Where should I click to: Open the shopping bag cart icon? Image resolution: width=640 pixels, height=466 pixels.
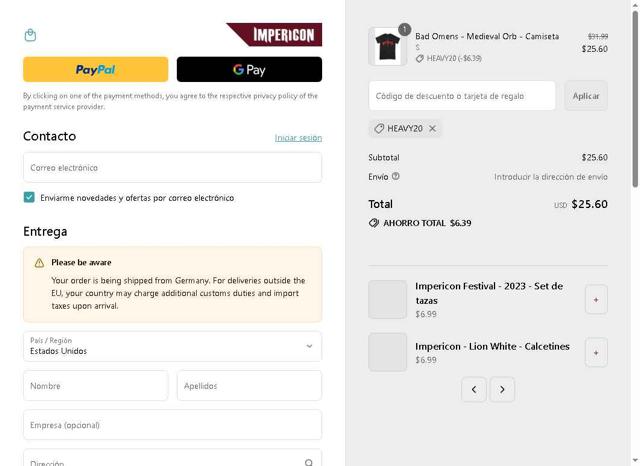pyautogui.click(x=30, y=35)
